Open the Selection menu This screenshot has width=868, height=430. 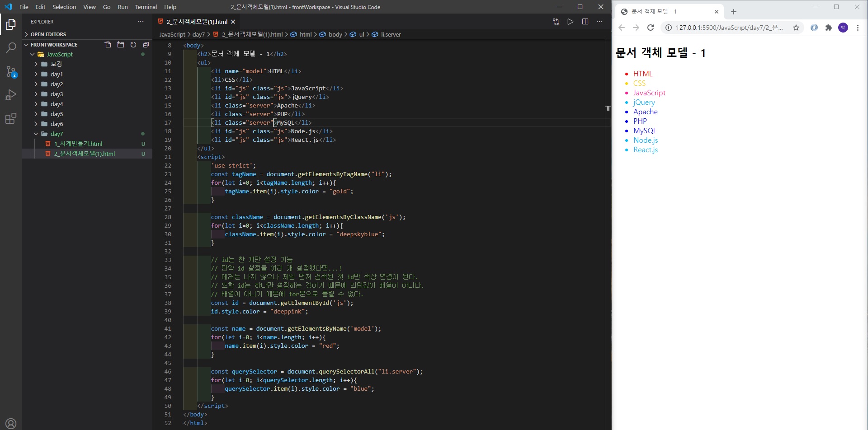tap(64, 7)
